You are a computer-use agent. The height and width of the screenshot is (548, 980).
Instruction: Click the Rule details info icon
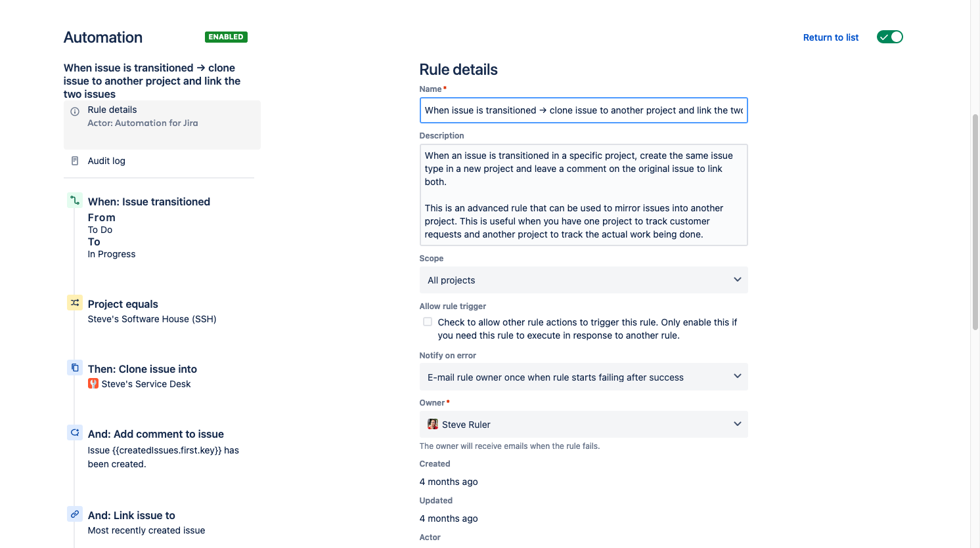[x=75, y=112]
